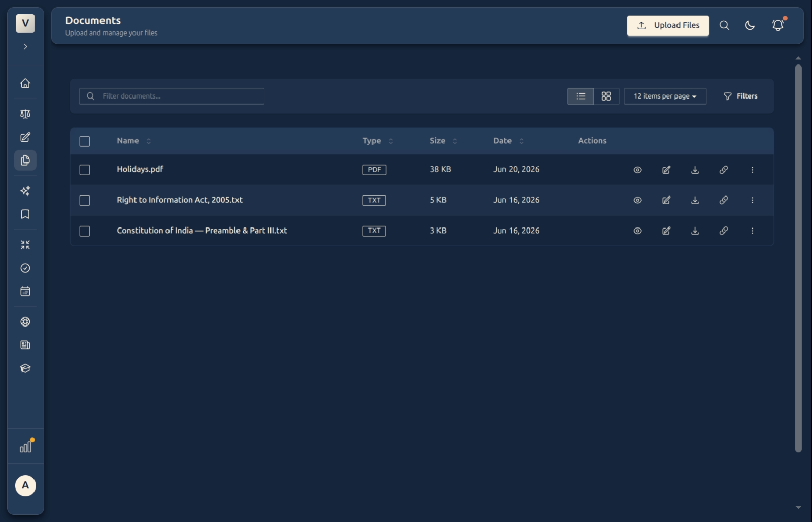Click the 5 KB size cell

(438, 200)
